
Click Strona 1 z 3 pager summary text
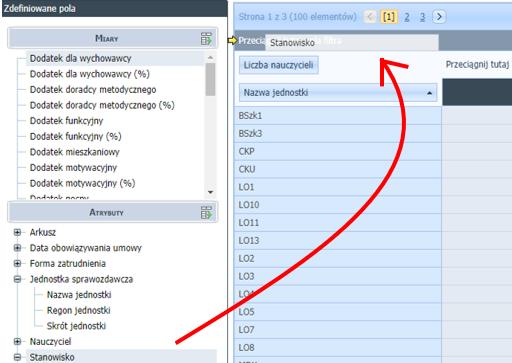[298, 17]
